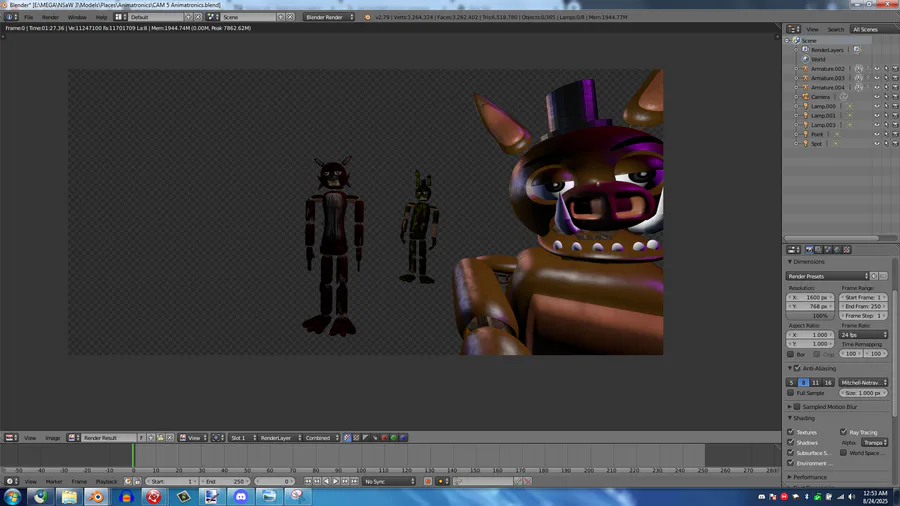This screenshot has height=506, width=900.
Task: Open the Blender Render engine dropdown
Action: pos(329,17)
